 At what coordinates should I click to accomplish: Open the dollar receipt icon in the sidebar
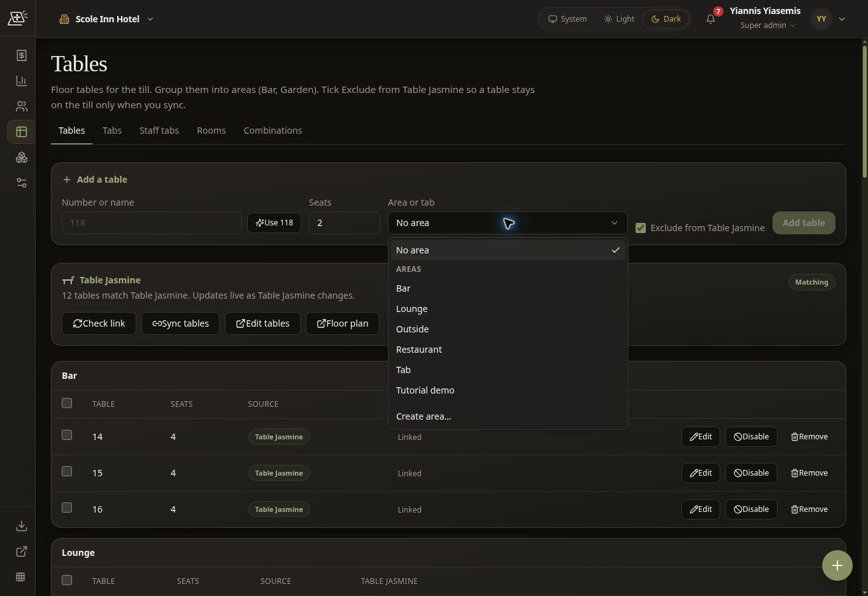point(21,55)
